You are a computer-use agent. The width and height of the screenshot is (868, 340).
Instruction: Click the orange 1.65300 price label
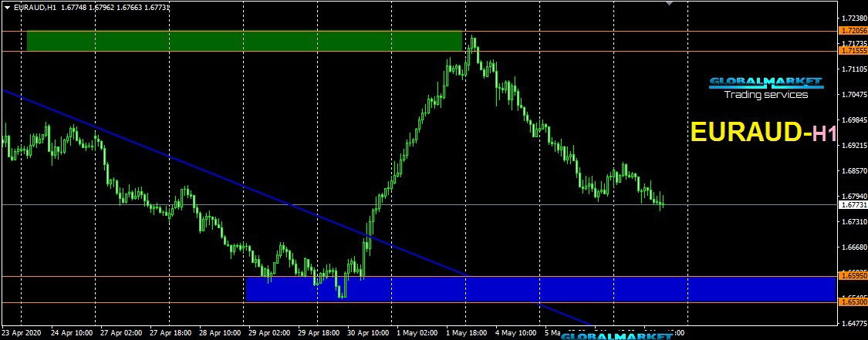(x=853, y=302)
